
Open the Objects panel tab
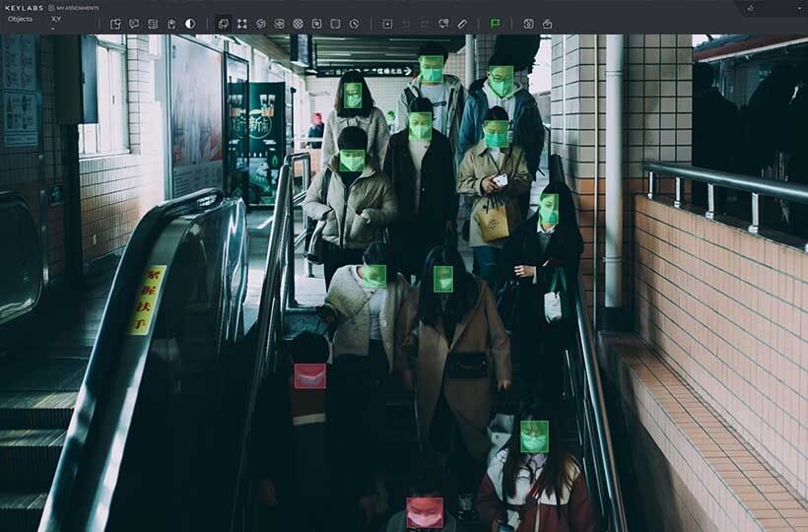click(20, 19)
